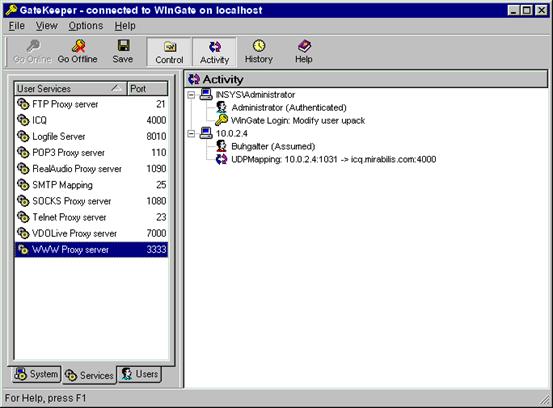The image size is (553, 408).
Task: Select the SOCKS Proxy server entry
Action: pos(91,201)
